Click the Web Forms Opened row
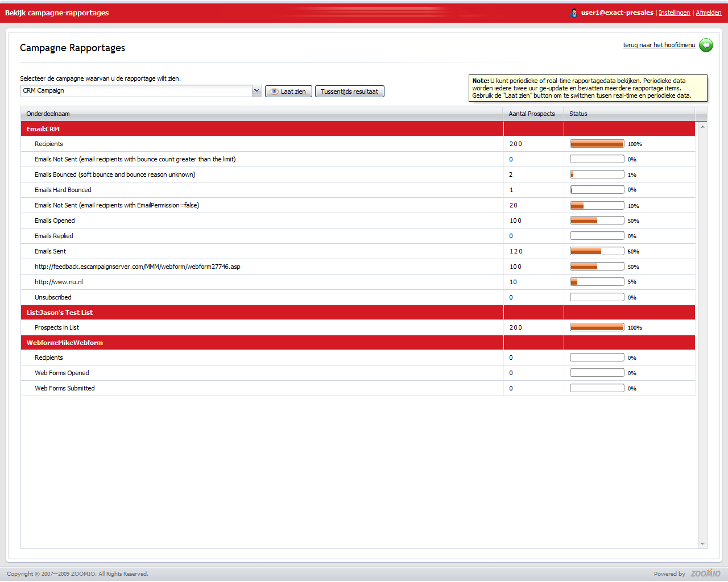This screenshot has height=582, width=728. 358,373
